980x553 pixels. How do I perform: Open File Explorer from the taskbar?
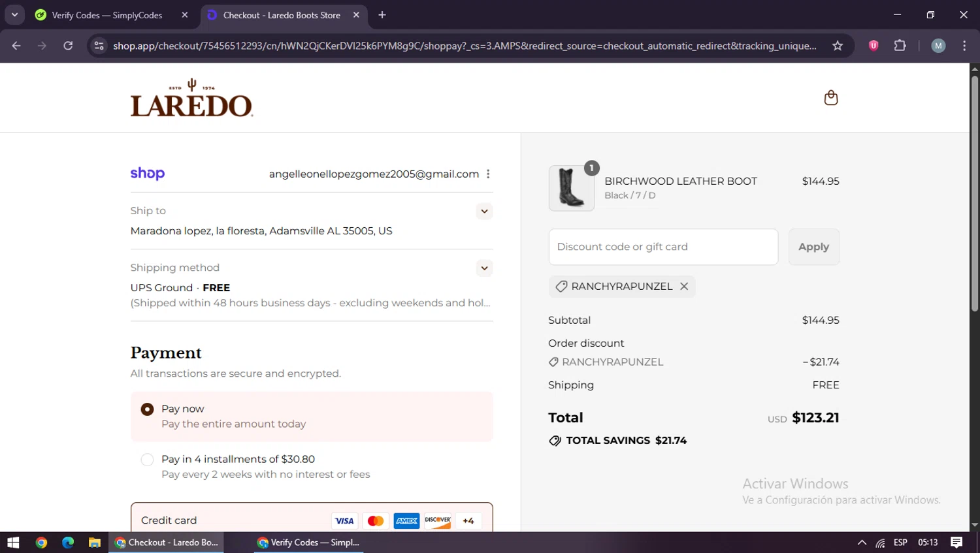[95, 543]
